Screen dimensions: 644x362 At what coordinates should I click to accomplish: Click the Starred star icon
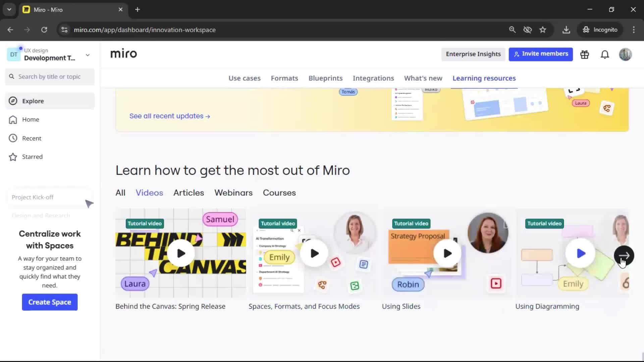(x=13, y=157)
